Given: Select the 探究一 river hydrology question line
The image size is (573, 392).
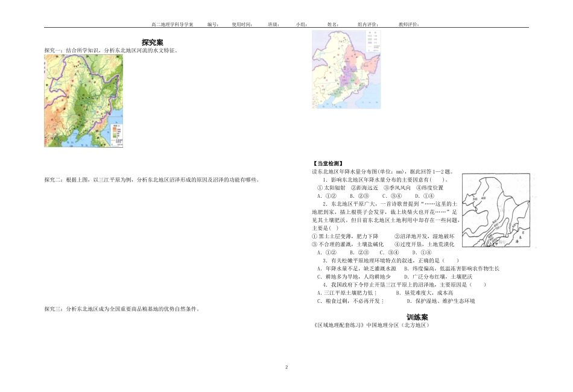Looking at the screenshot, I should coord(112,51).
